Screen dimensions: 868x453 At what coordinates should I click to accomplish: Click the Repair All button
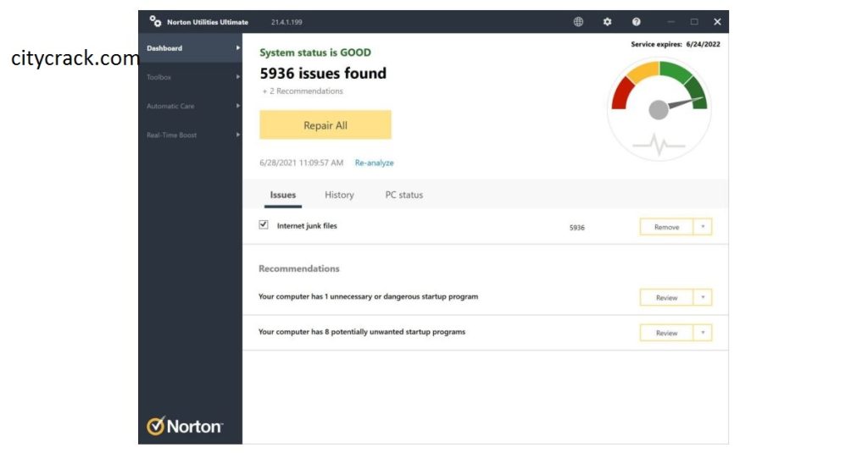(325, 125)
